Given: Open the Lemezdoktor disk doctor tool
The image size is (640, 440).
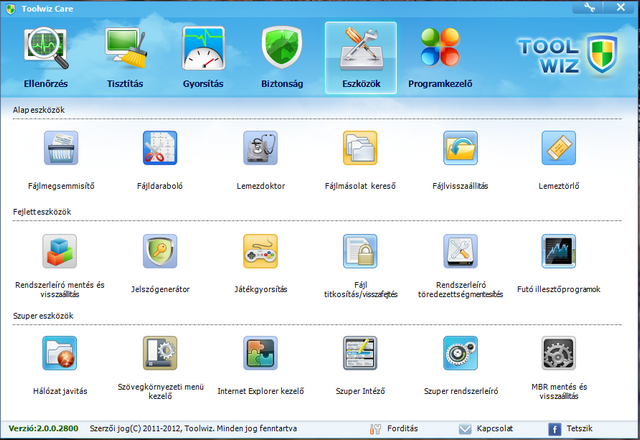Looking at the screenshot, I should click(x=260, y=148).
